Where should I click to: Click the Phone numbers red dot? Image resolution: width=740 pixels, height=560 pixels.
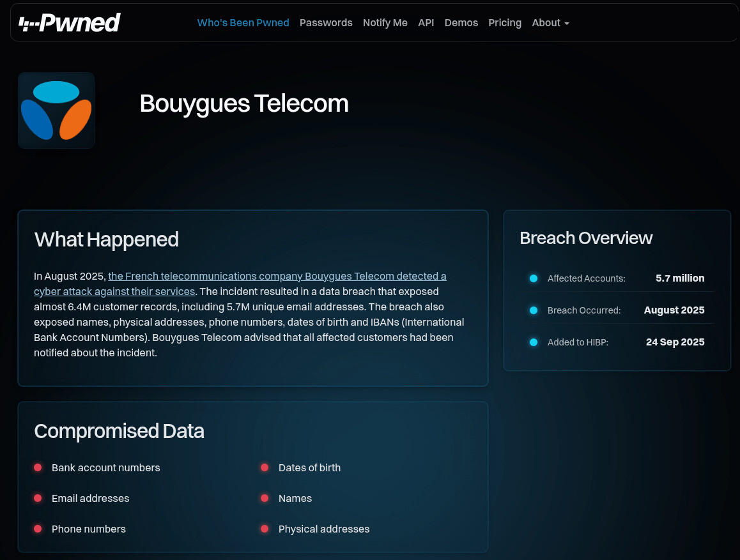click(x=38, y=529)
